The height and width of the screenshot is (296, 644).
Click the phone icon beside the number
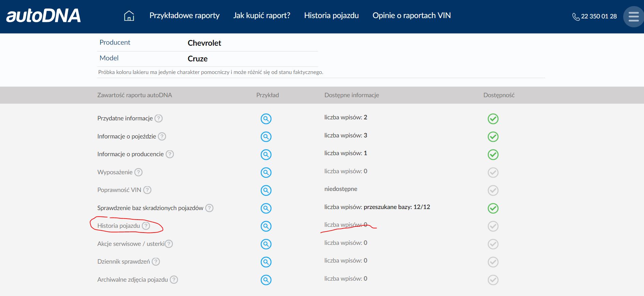coord(576,17)
